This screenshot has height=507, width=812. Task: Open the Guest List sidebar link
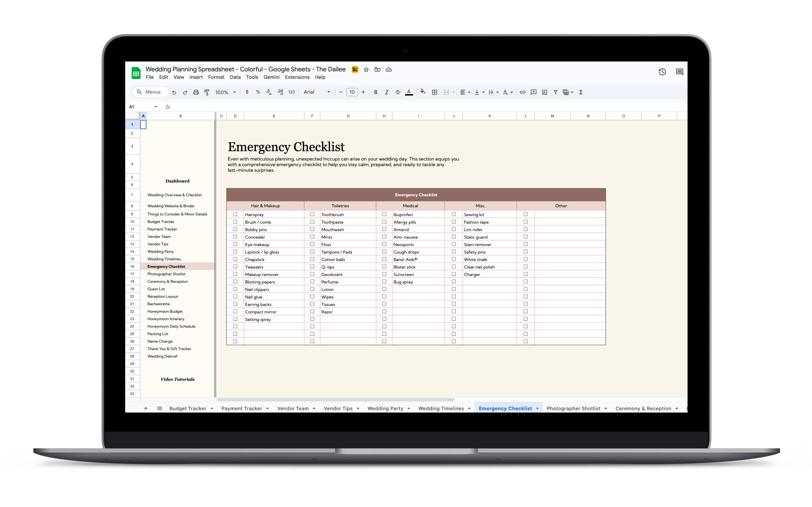click(x=156, y=289)
